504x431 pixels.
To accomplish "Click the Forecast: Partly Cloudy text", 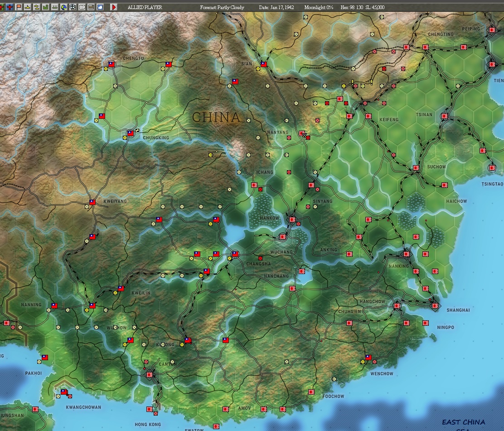I will tap(222, 7).
